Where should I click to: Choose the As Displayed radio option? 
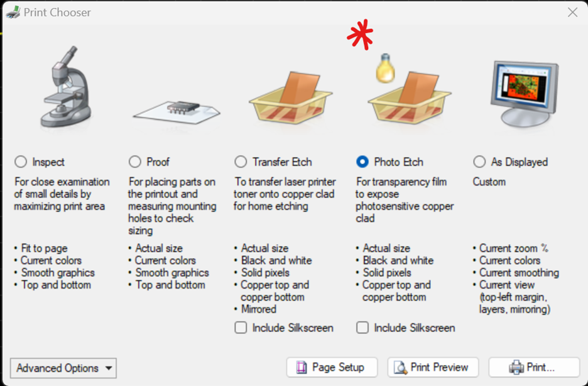(x=479, y=162)
